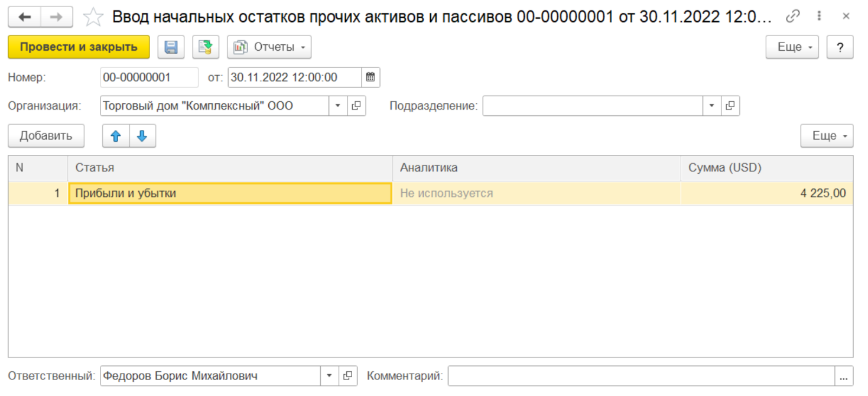Click the post document icon

tap(206, 47)
